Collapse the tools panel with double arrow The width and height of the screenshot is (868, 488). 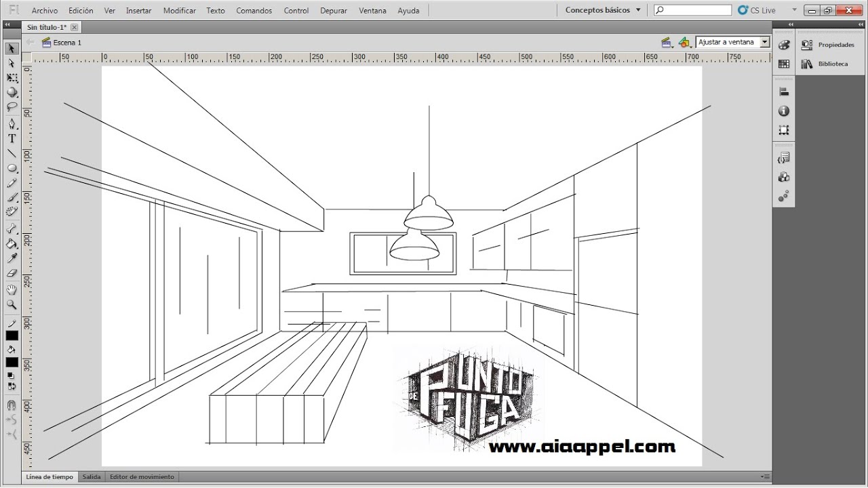[7, 24]
